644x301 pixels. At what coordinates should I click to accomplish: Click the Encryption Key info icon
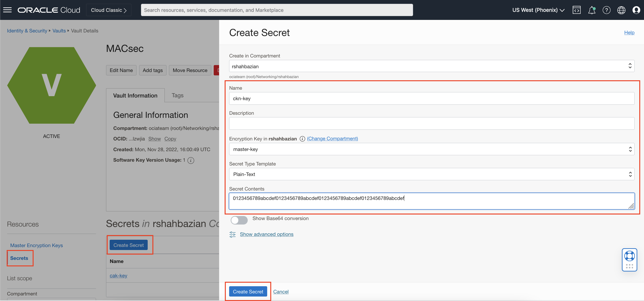coord(302,139)
